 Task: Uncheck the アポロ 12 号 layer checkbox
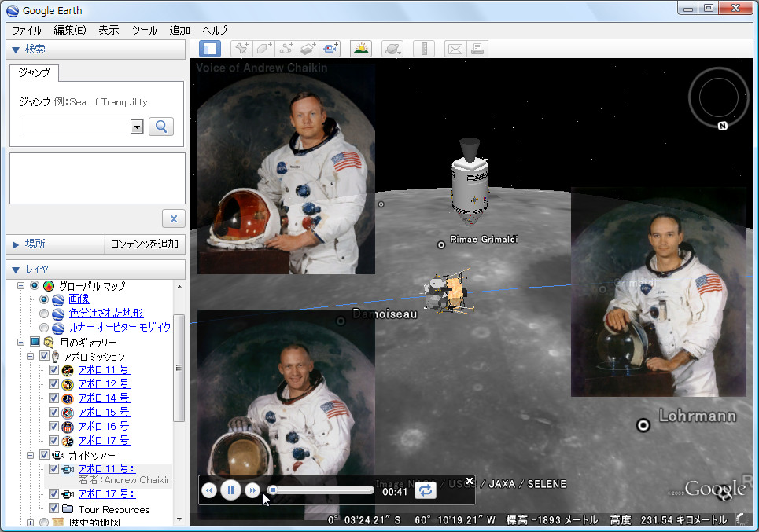53,384
